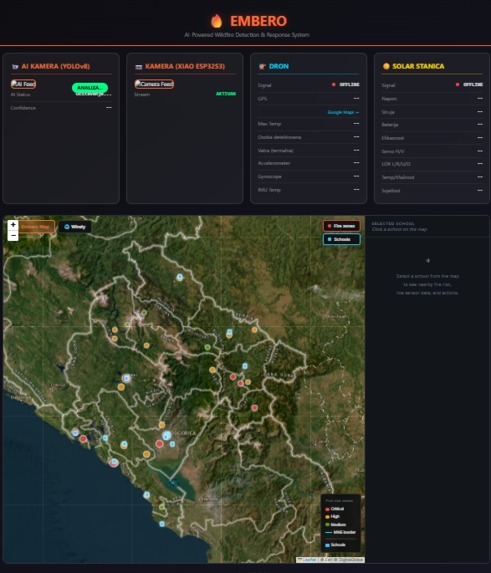Viewport: 491px width, 573px height.
Task: Click the High orange swatch in legend
Action: 327,517
